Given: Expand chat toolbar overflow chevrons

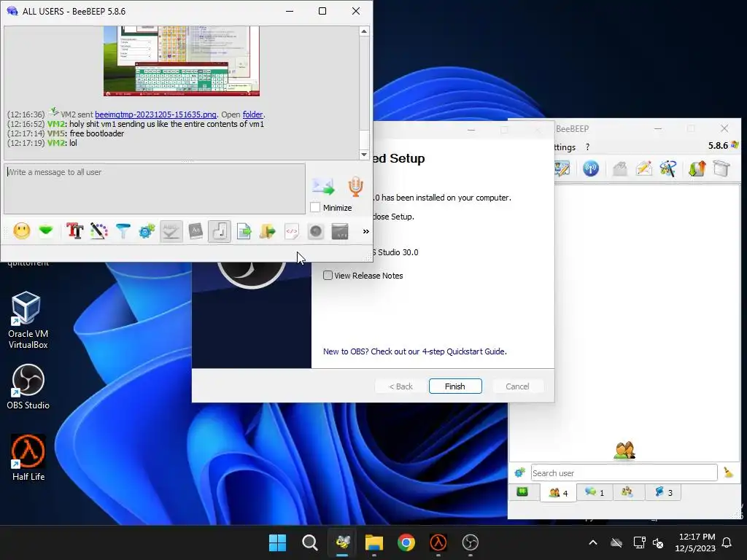Looking at the screenshot, I should coord(366,231).
